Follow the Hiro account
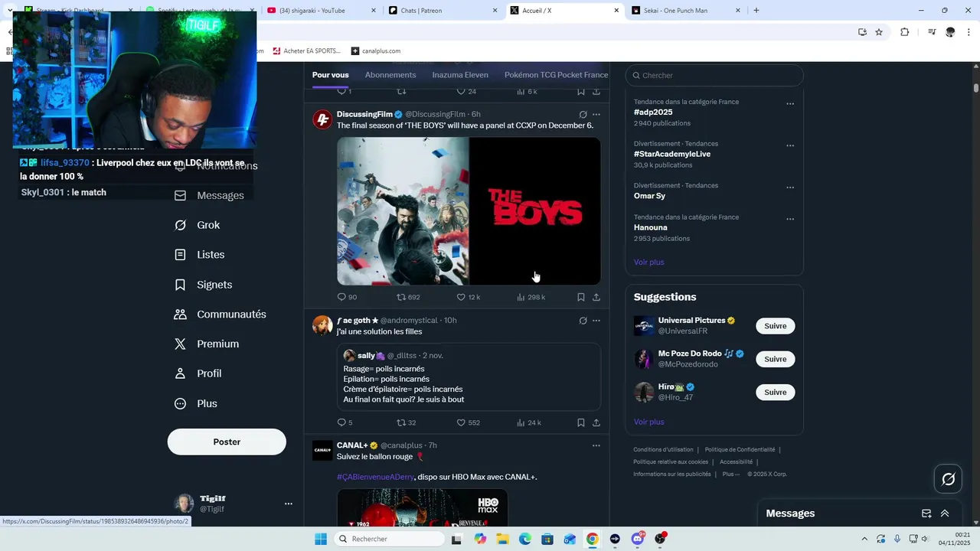The image size is (980, 551). click(775, 392)
